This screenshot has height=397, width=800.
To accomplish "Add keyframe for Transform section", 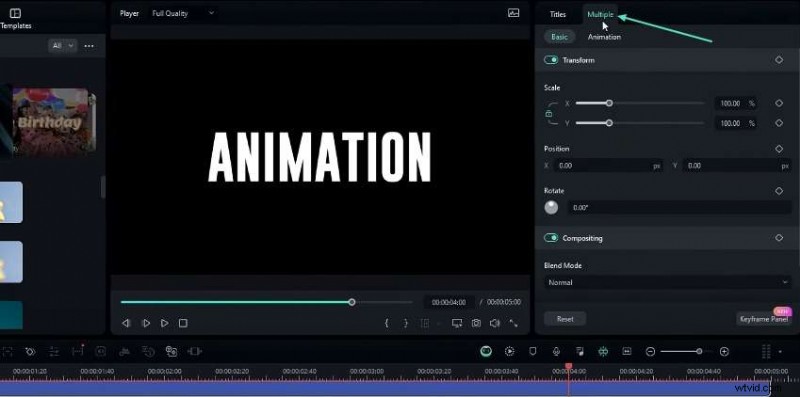I will pos(779,60).
